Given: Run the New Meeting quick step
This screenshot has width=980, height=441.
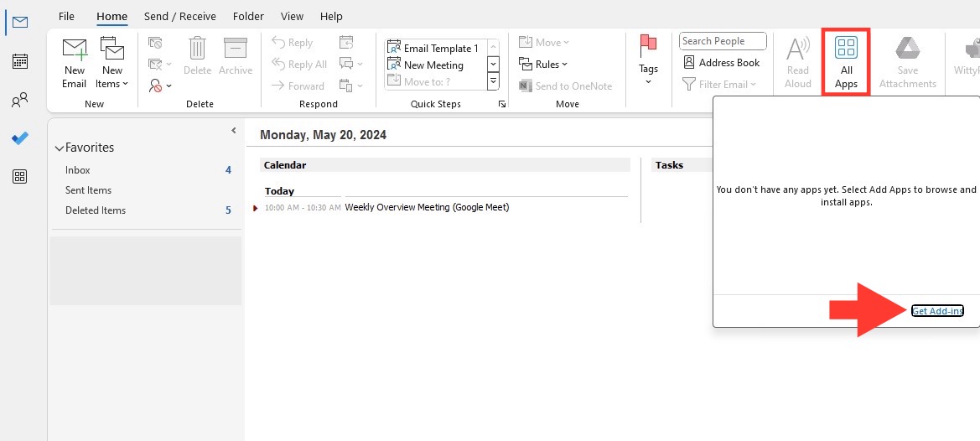Looking at the screenshot, I should pos(426,65).
